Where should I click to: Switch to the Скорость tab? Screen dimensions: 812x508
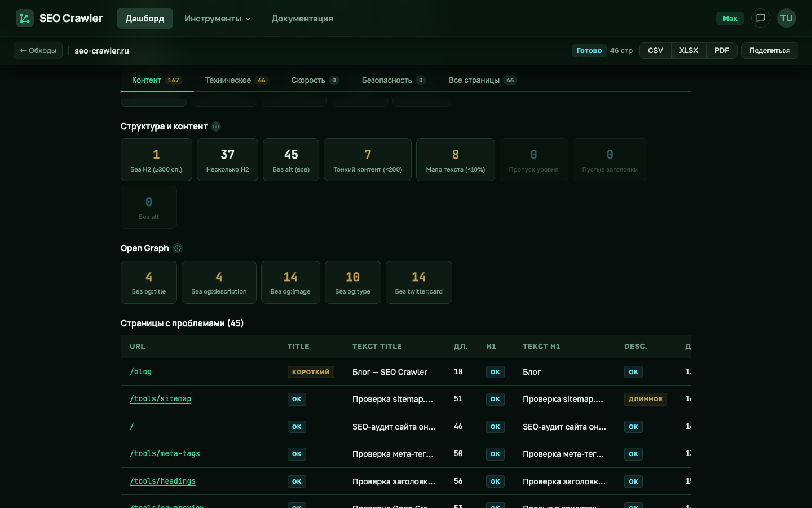pyautogui.click(x=315, y=80)
